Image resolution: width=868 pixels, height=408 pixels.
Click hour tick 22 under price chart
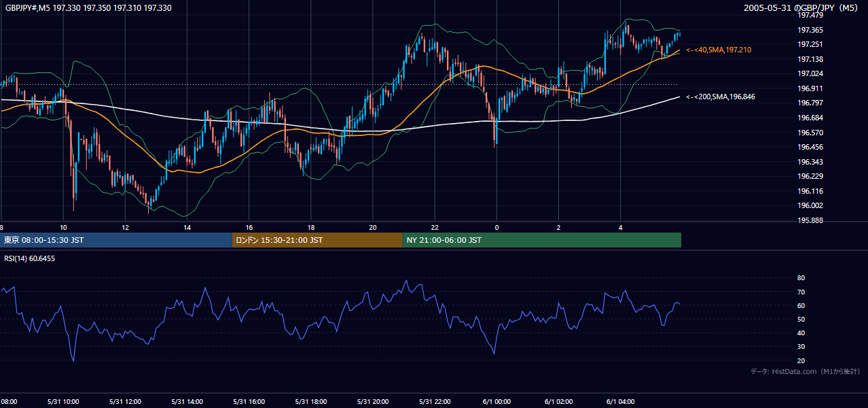435,227
